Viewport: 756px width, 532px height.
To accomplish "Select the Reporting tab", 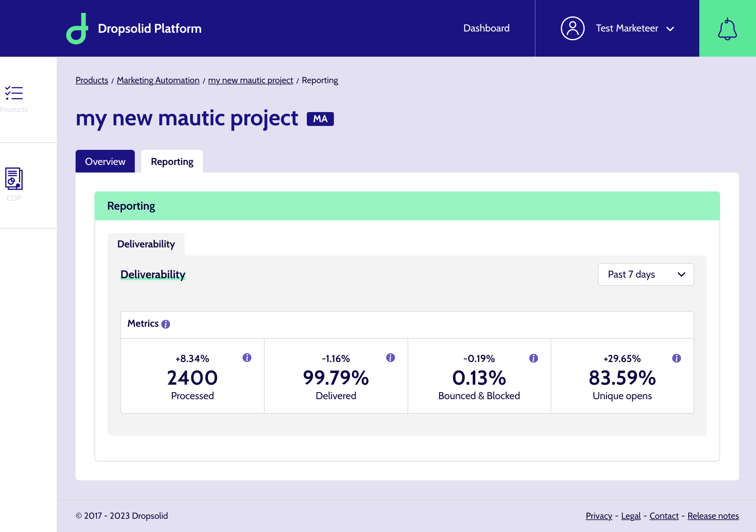I will (x=172, y=161).
